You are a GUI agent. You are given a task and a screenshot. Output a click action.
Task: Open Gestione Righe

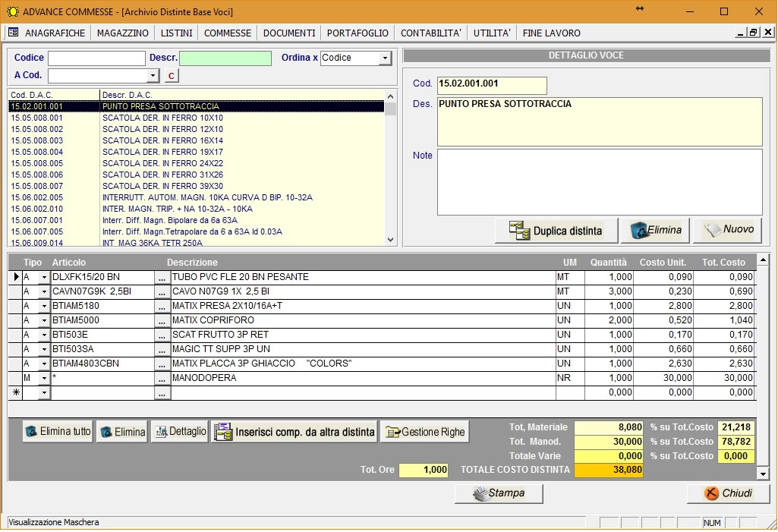425,432
